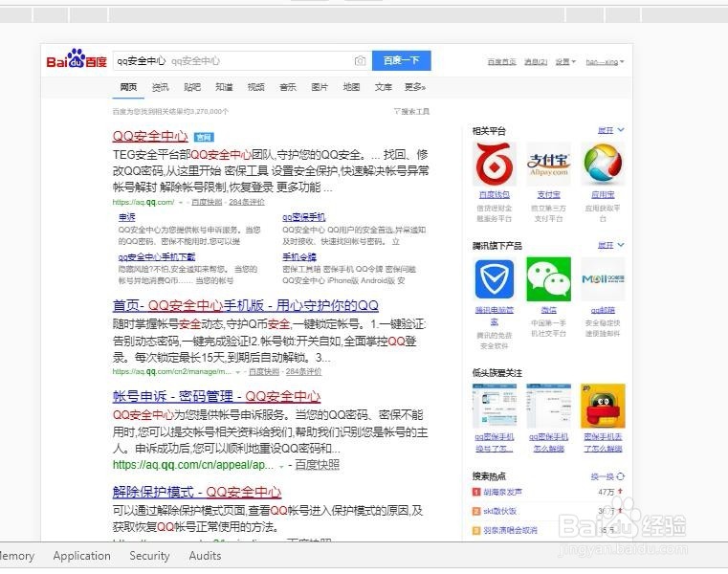Open the 音乐 tab
This screenshot has height=574, width=728.
[x=288, y=87]
